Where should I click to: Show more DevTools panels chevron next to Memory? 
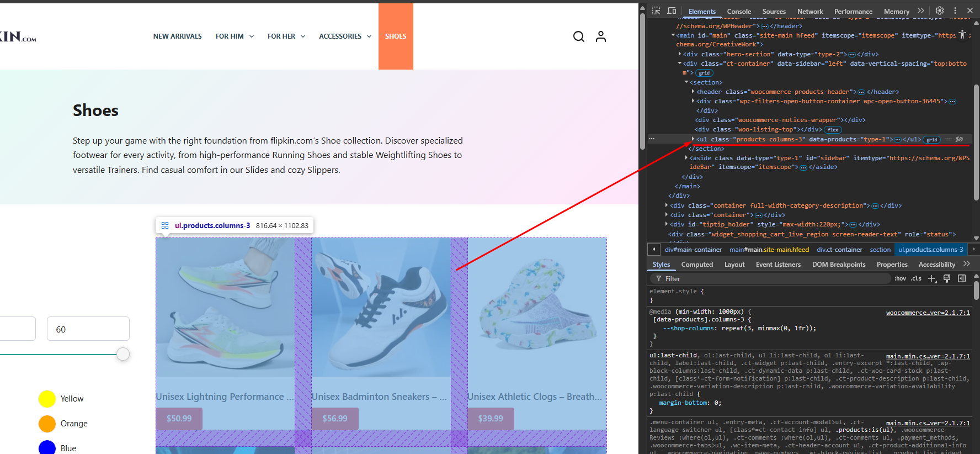[920, 10]
